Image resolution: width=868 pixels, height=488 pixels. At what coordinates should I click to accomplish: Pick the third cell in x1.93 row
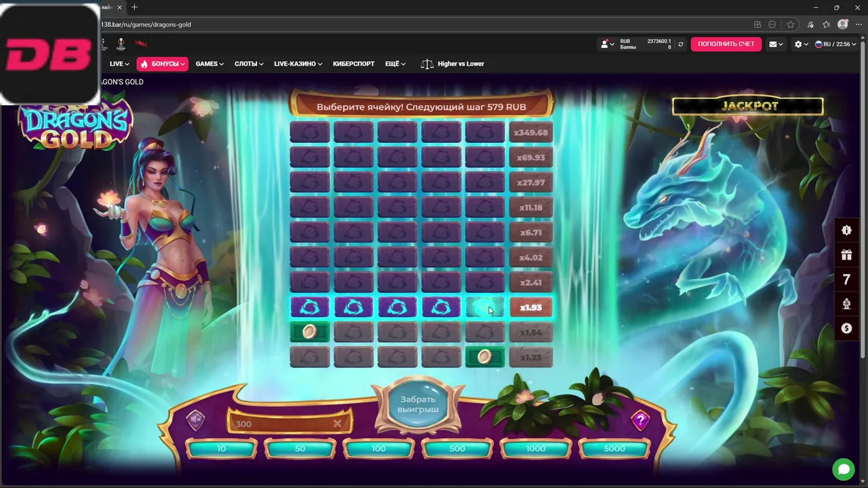(x=397, y=308)
